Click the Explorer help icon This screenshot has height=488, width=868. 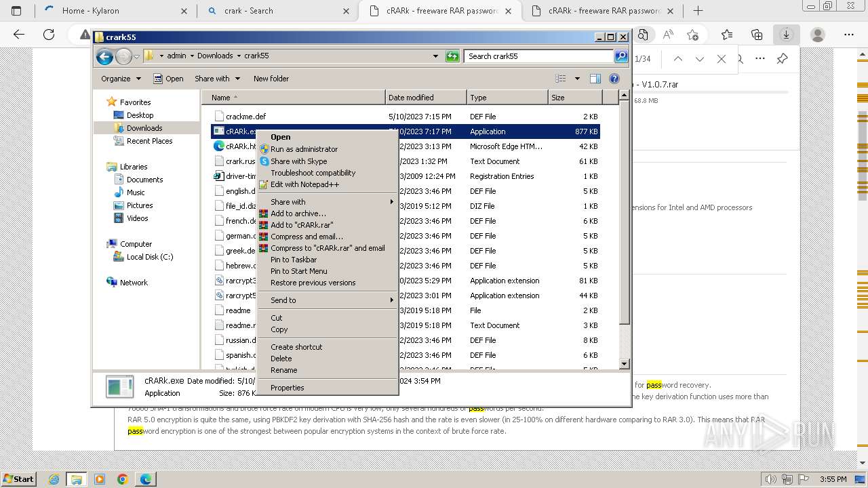click(x=614, y=79)
